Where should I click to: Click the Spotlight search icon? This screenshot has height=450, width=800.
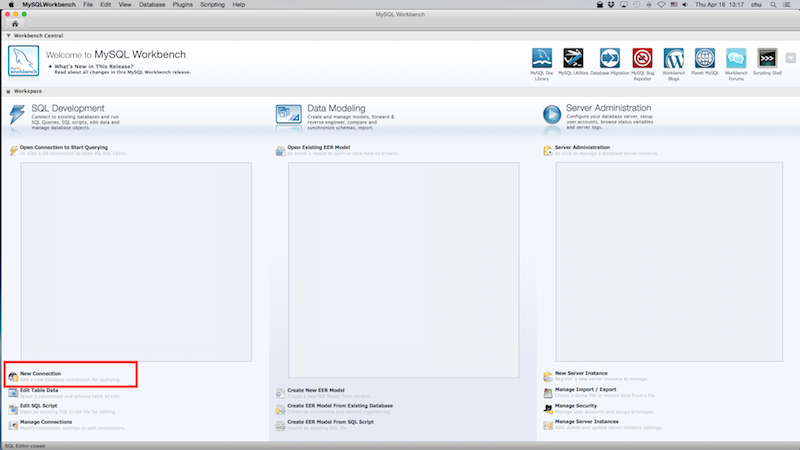773,5
